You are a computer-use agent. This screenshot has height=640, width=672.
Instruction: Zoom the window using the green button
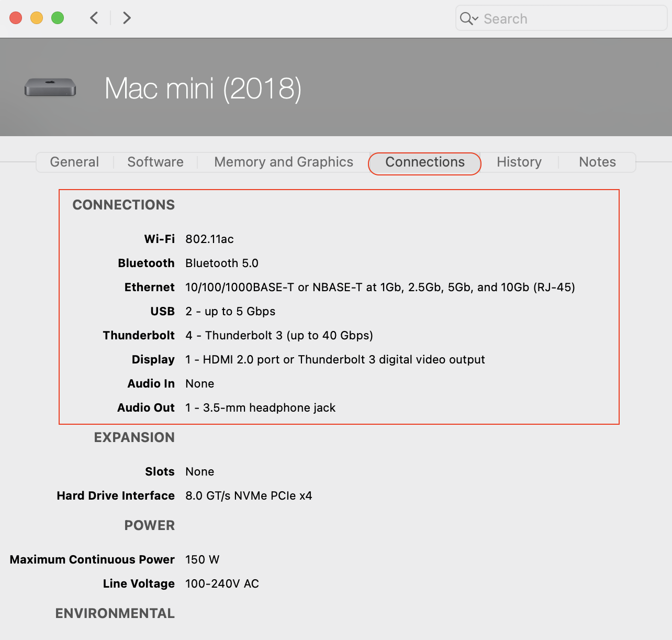58,18
